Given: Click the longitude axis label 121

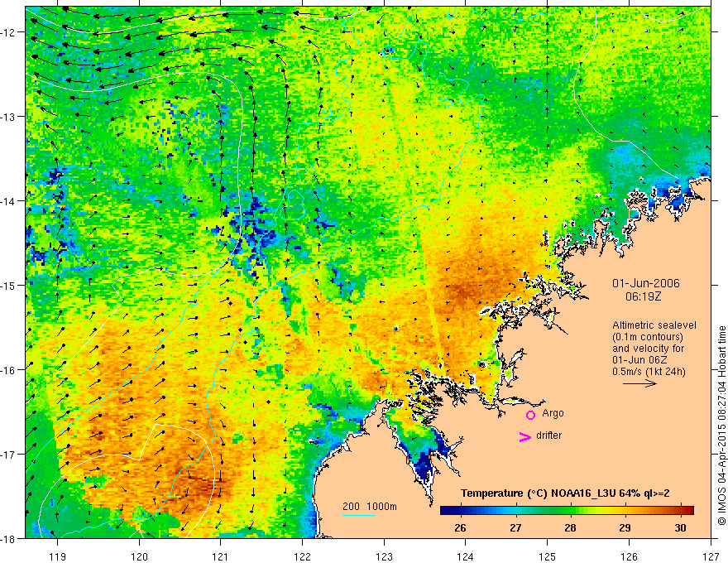Looking at the screenshot, I should point(221,556).
